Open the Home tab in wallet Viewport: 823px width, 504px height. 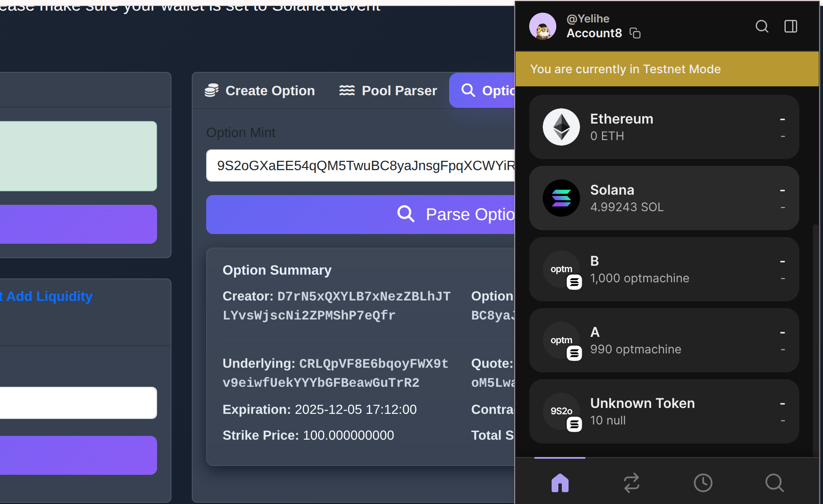click(x=560, y=482)
